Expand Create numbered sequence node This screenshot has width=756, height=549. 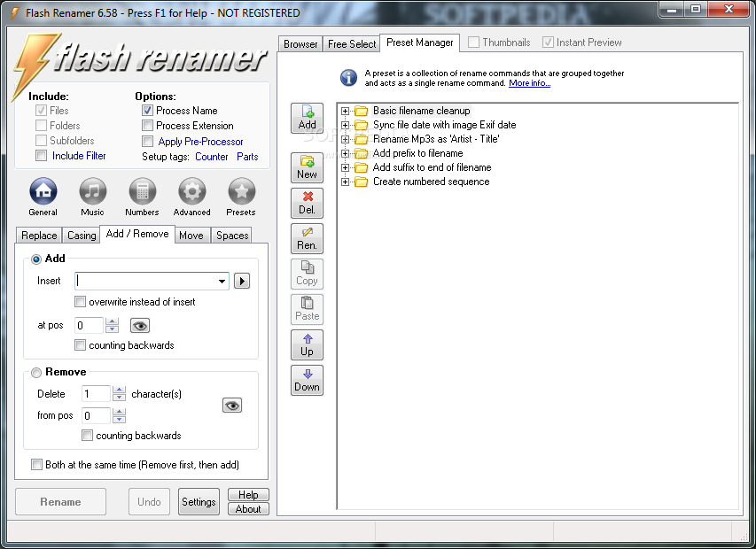[x=345, y=182]
